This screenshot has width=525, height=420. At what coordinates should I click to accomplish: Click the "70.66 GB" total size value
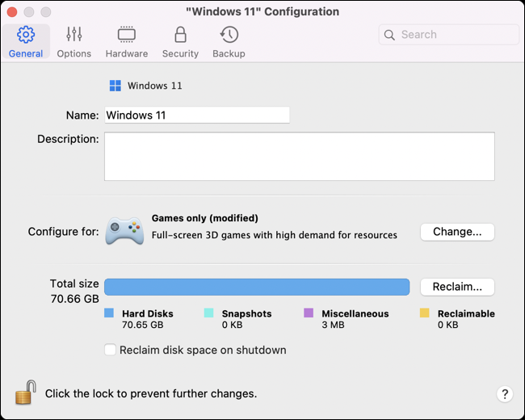(x=74, y=299)
